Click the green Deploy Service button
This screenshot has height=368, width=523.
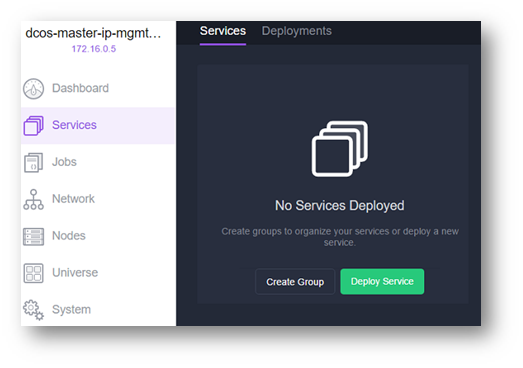[x=382, y=282]
